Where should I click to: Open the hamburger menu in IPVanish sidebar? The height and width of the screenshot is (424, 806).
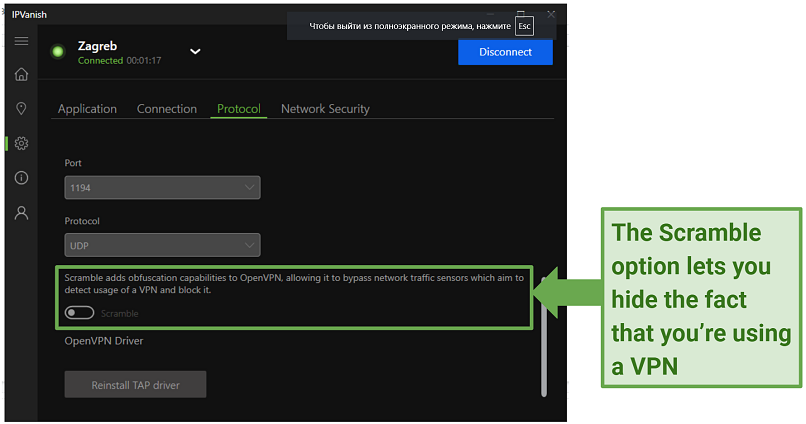(21, 41)
